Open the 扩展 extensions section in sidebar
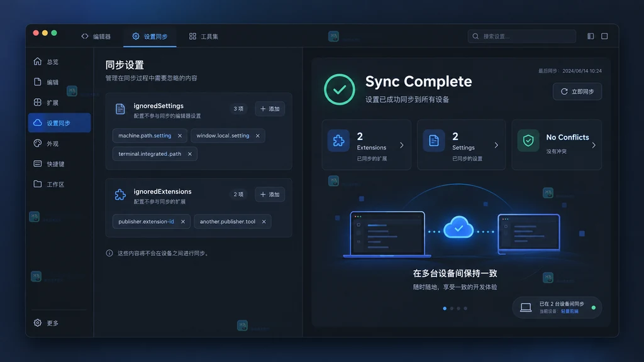The height and width of the screenshot is (362, 644). pos(59,102)
